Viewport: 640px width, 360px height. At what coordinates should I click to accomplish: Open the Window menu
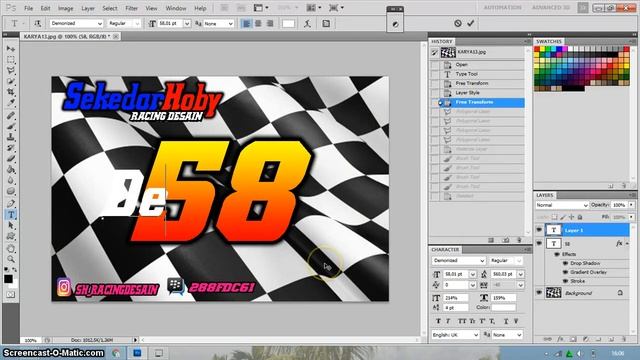click(x=176, y=8)
